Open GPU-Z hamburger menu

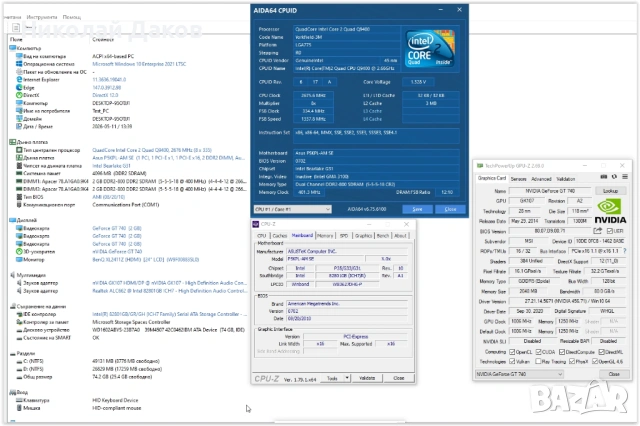click(625, 177)
